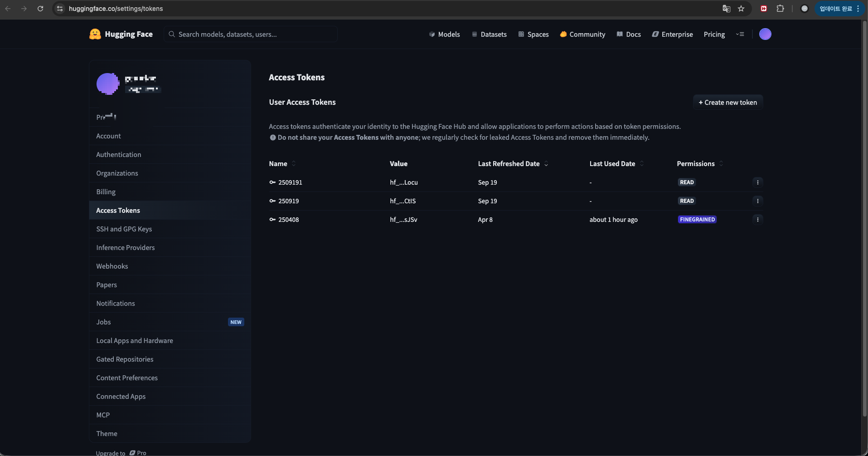
Task: Click the key icon beside token 2509191
Action: [272, 182]
